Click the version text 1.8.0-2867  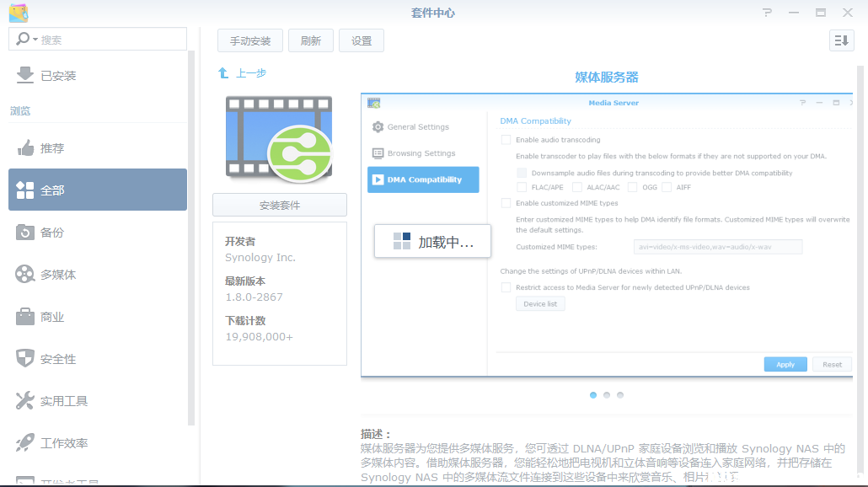[x=255, y=297]
